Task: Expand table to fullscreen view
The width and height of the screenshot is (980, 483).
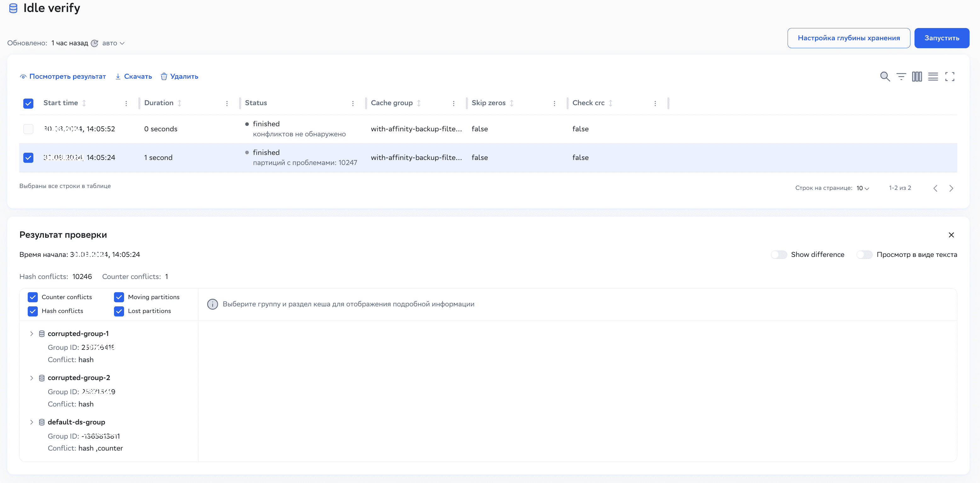Action: [x=950, y=77]
